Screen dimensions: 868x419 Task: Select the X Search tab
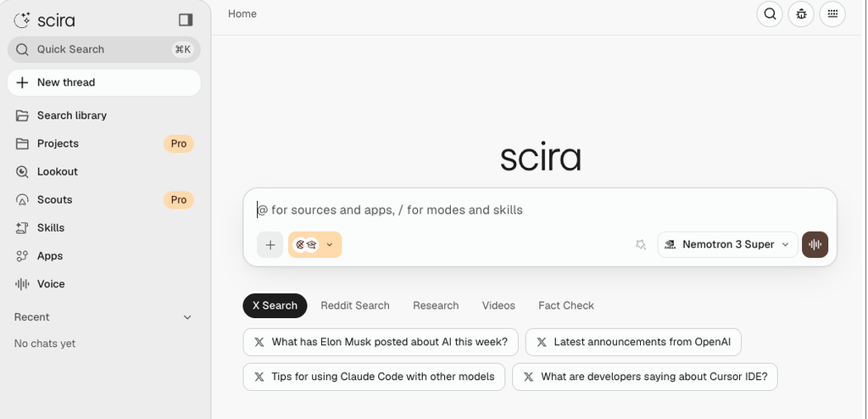[x=275, y=306]
